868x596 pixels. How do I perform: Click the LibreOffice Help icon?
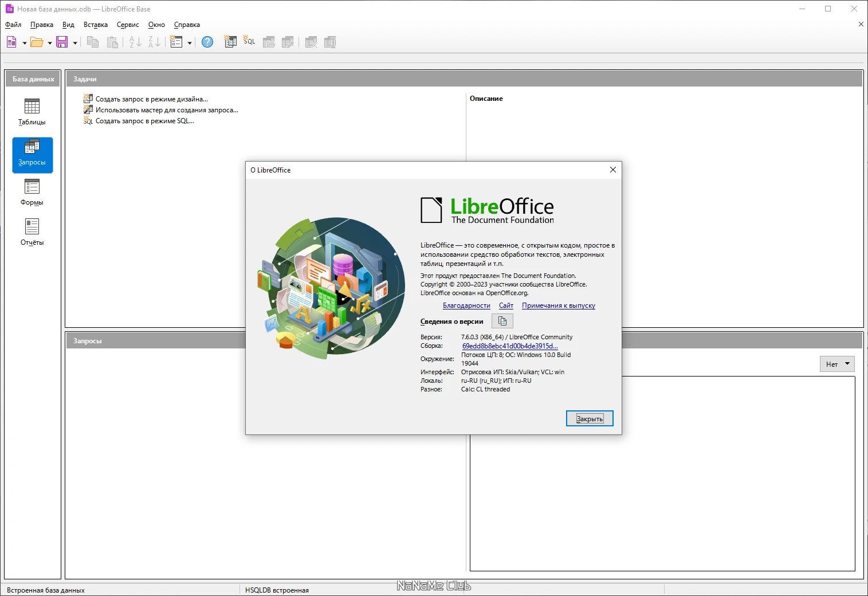207,42
